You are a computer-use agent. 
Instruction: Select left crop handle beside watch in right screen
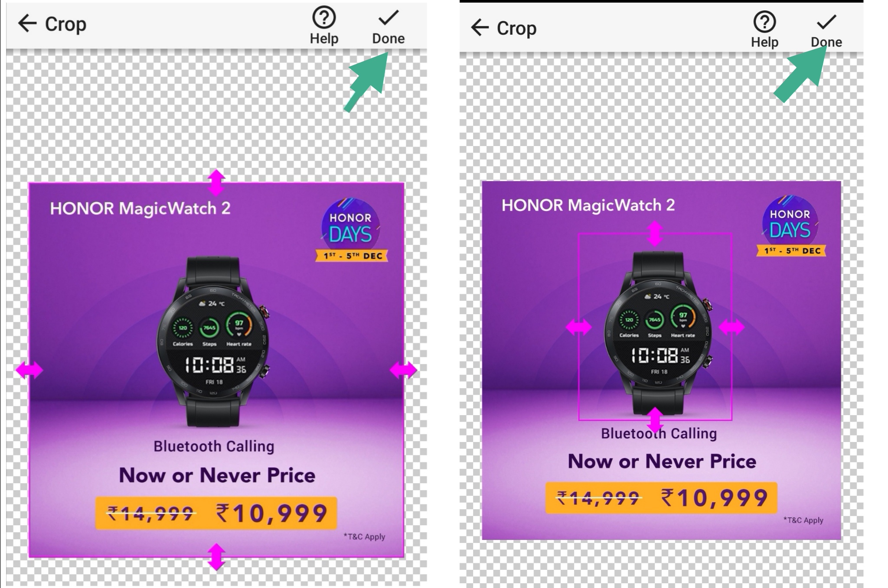pos(579,327)
